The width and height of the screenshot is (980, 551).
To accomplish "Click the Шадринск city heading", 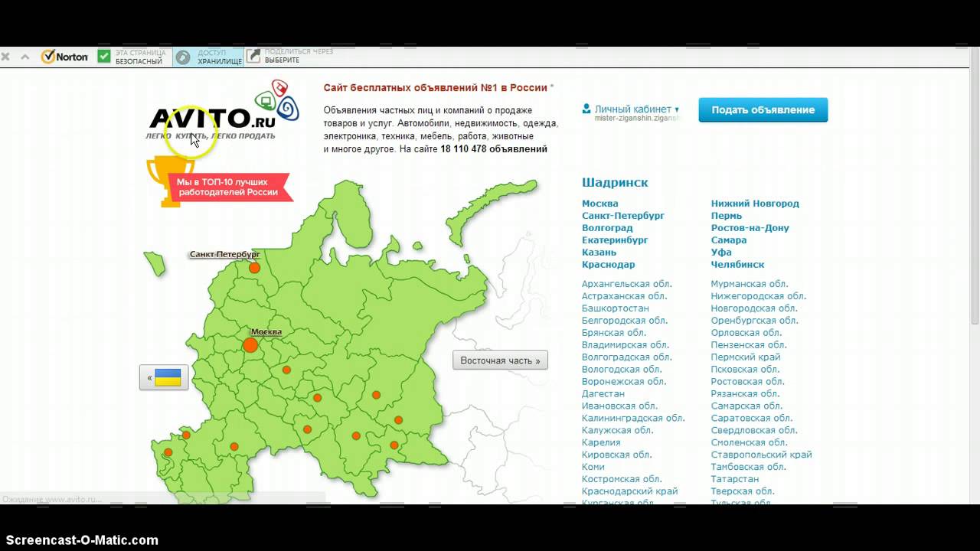I will point(615,183).
